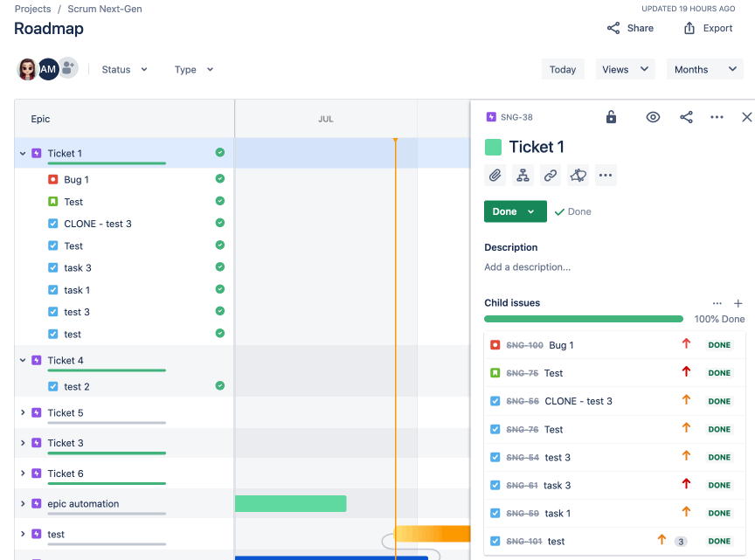Open the Status filter dropdown

click(x=123, y=69)
